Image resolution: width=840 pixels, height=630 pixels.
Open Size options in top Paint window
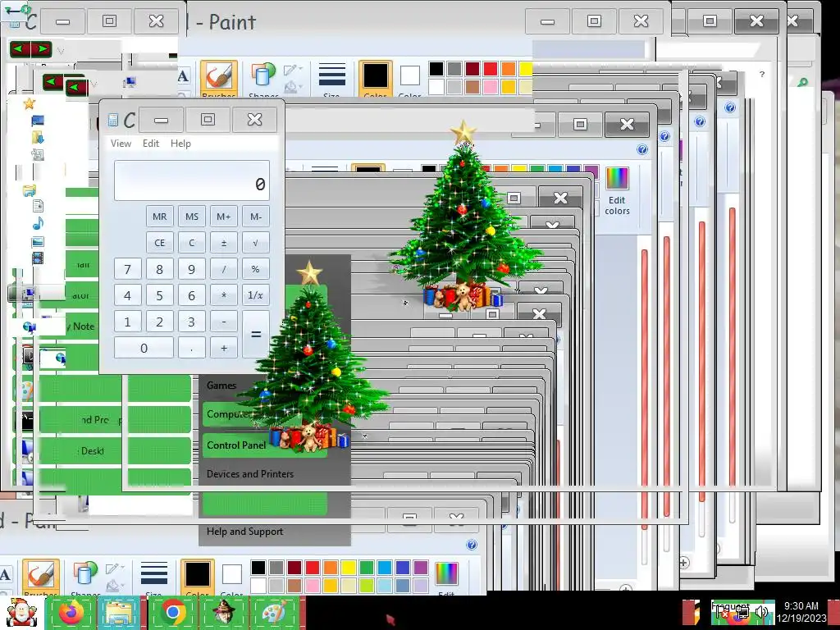click(x=331, y=79)
